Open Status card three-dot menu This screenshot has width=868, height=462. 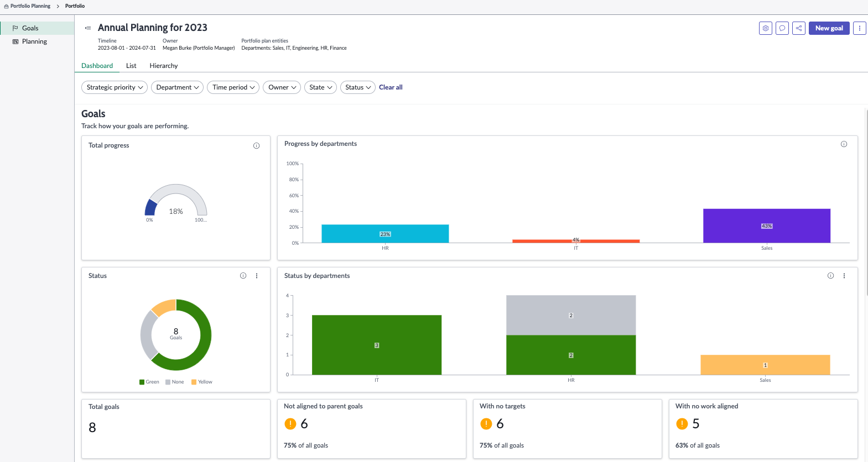point(257,276)
